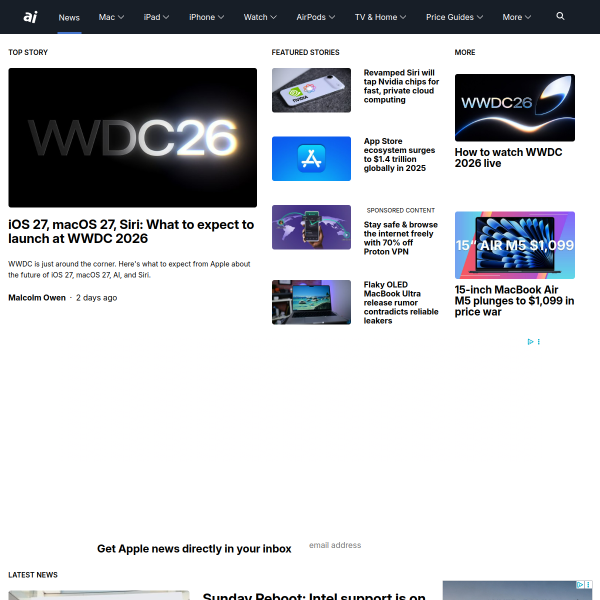600x600 pixels.
Task: Expand the Price Guides menu dropdown
Action: pyautogui.click(x=455, y=17)
